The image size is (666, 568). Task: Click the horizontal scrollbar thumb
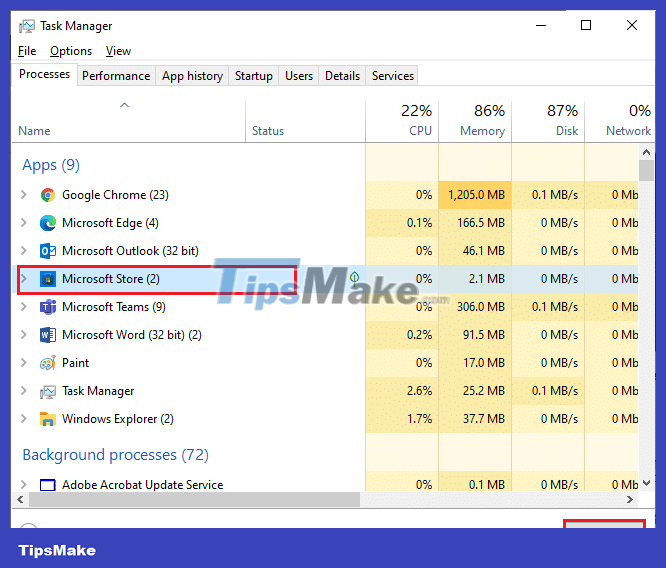[195, 500]
